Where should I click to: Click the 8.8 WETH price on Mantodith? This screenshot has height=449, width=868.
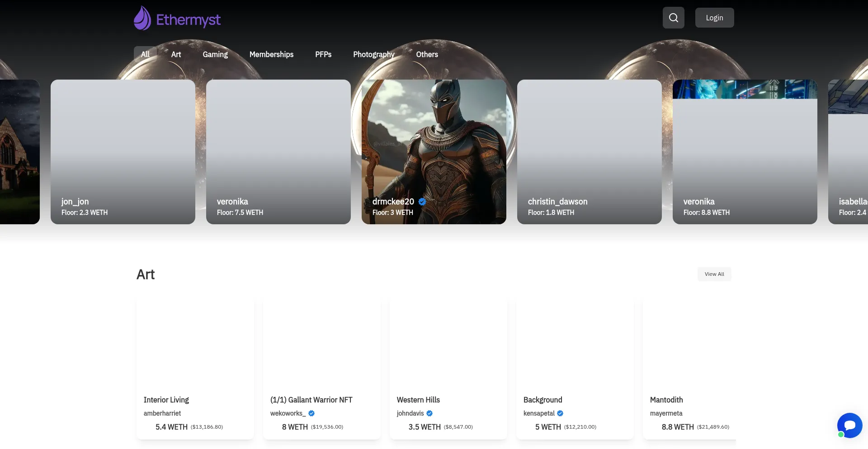pyautogui.click(x=678, y=427)
